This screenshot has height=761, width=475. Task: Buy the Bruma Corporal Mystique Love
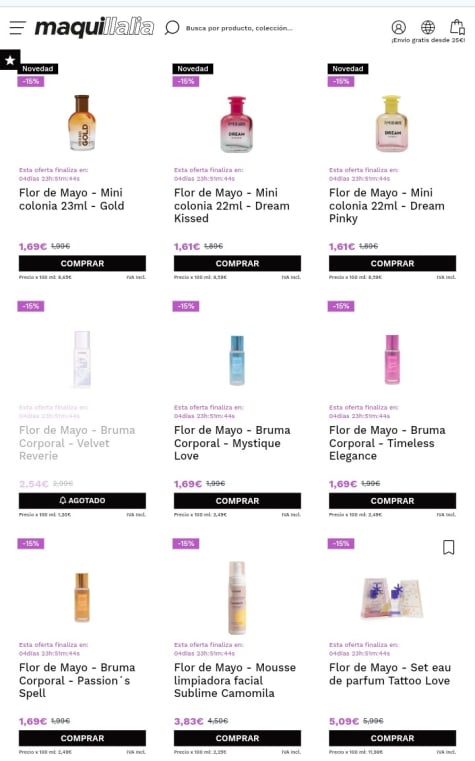[237, 500]
